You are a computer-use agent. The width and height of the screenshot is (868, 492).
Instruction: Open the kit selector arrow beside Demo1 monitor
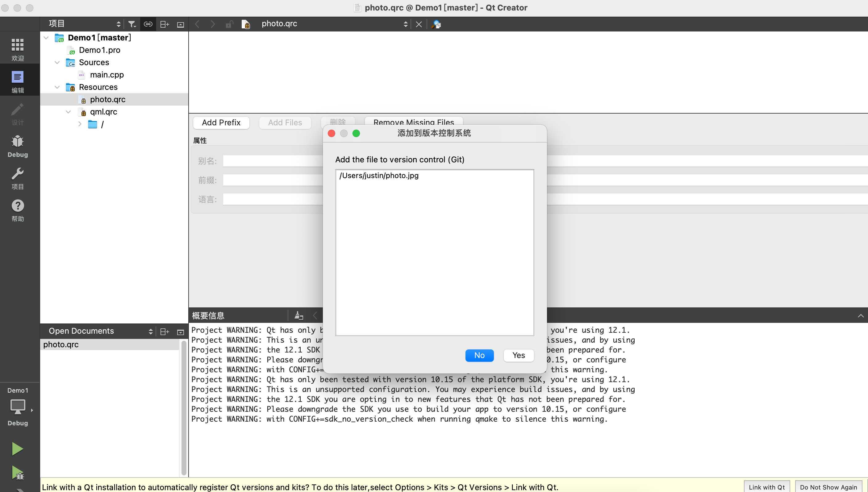coord(32,410)
